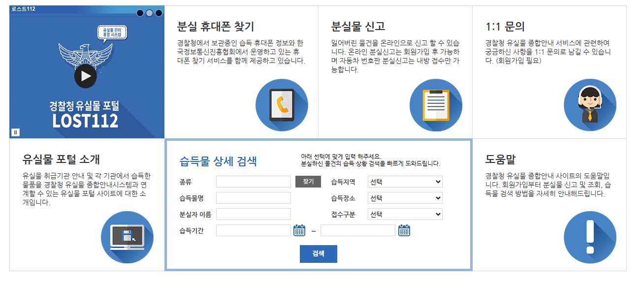Open the 습득지역 selection dropdown
Screen dimensions: 644x285
click(x=405, y=182)
